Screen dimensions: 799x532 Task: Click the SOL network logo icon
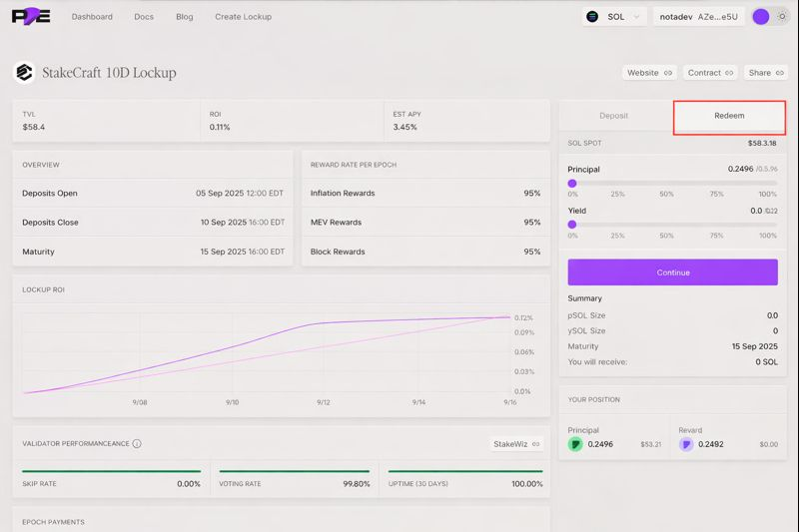coord(592,17)
